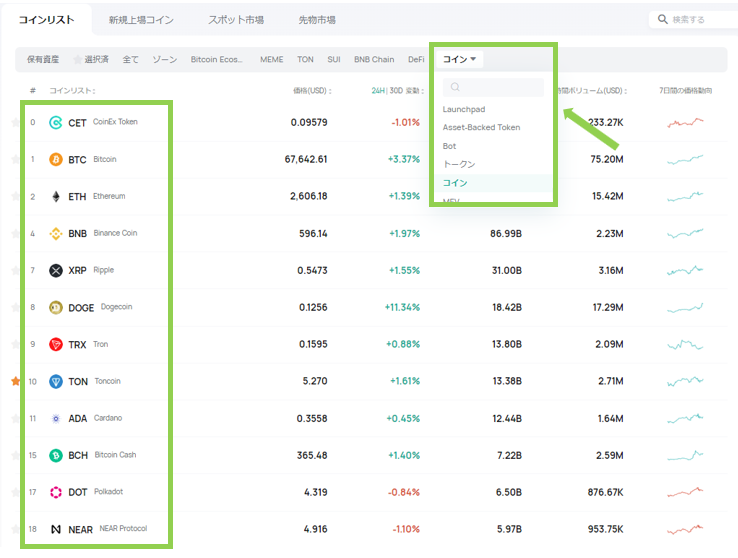Click the pink Polkadot logo icon

point(56,492)
